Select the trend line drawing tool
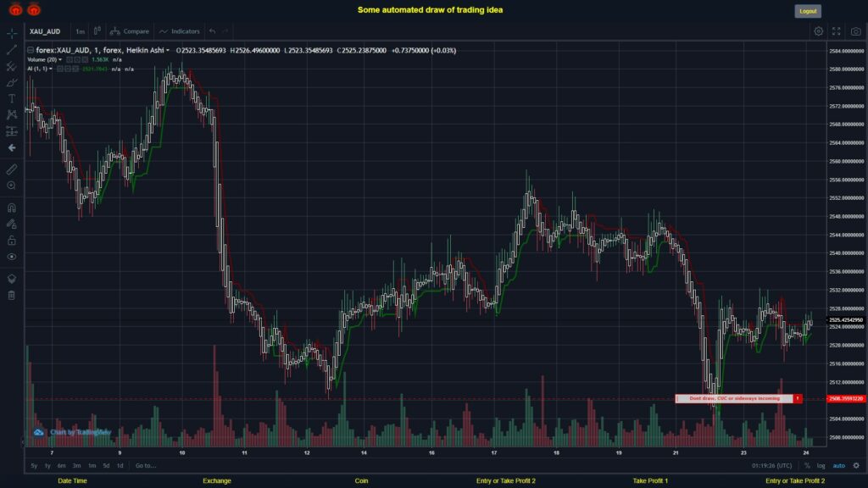The height and width of the screenshot is (488, 868). pyautogui.click(x=12, y=50)
